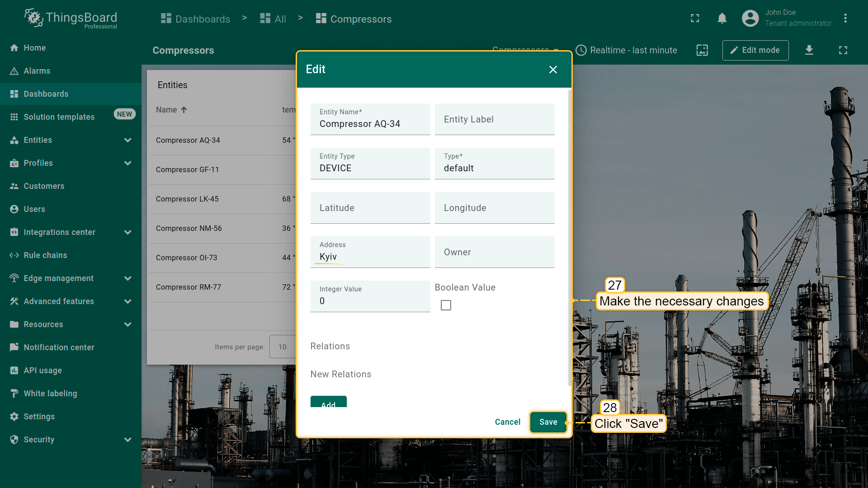Click the export dashboard download icon
Viewport: 868px width, 488px height.
pyautogui.click(x=809, y=50)
